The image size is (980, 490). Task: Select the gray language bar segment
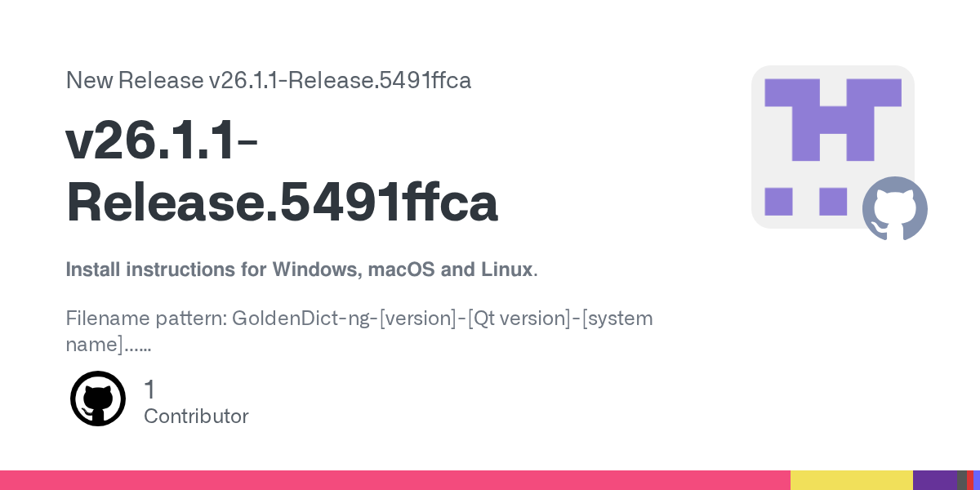961,480
